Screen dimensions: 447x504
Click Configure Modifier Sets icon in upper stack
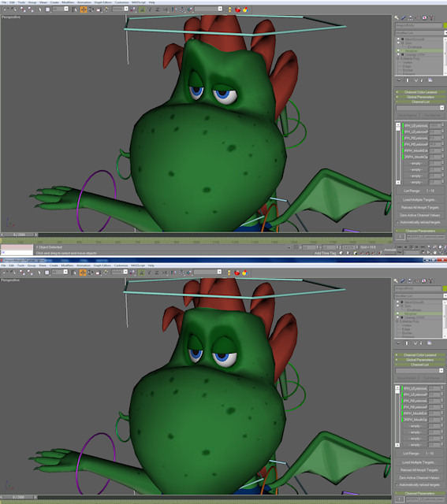pyautogui.click(x=430, y=80)
